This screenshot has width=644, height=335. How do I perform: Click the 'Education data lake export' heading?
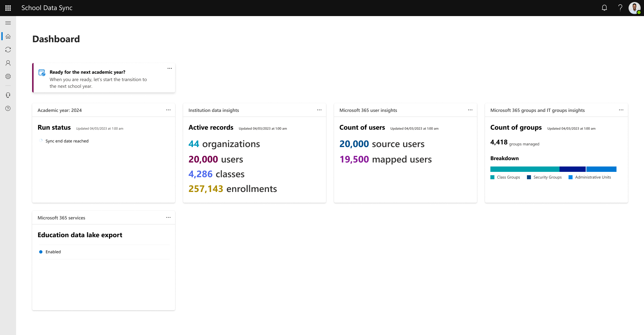coord(80,235)
